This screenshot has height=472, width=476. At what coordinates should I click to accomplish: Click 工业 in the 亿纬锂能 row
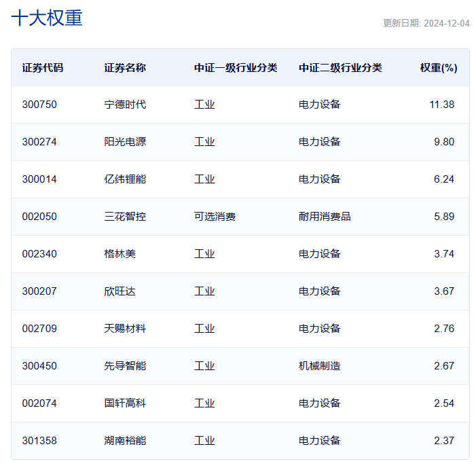click(x=204, y=179)
